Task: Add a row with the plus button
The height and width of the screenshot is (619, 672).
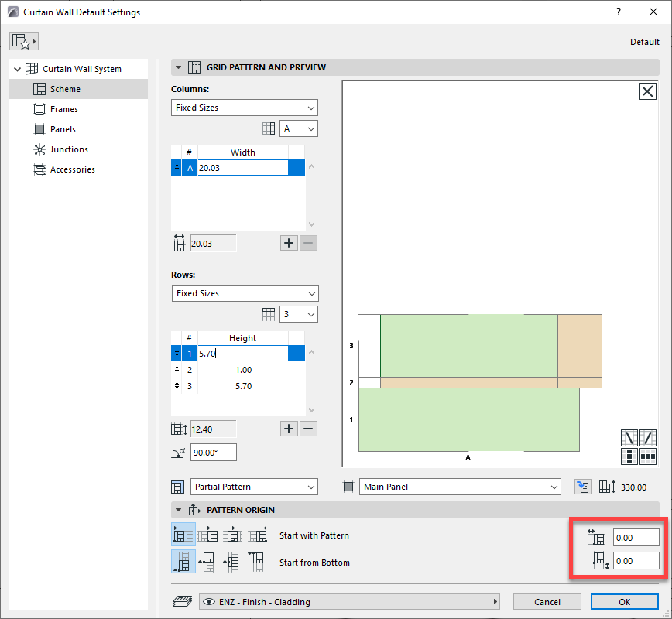Action: [289, 429]
